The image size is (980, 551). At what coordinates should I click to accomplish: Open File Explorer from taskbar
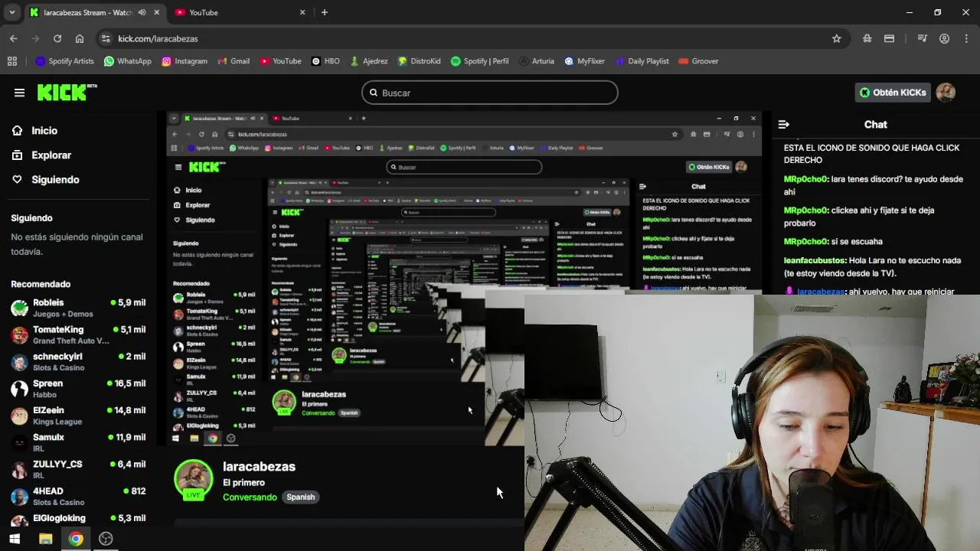tap(45, 539)
